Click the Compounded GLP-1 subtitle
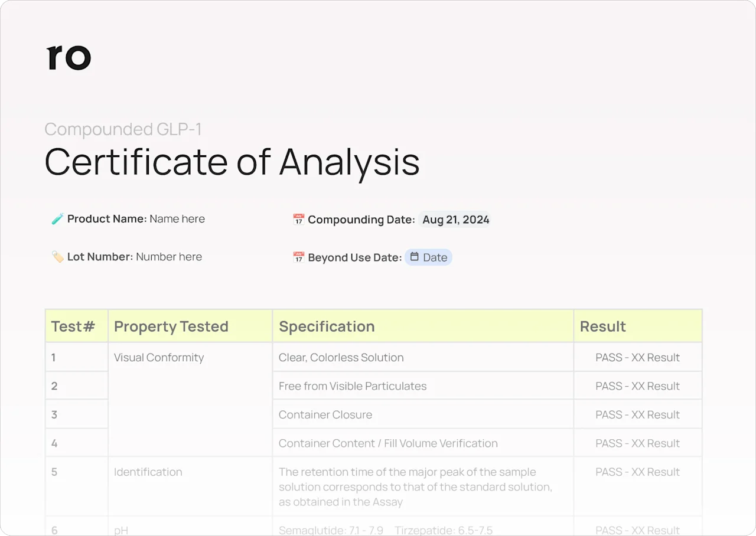 tap(123, 129)
